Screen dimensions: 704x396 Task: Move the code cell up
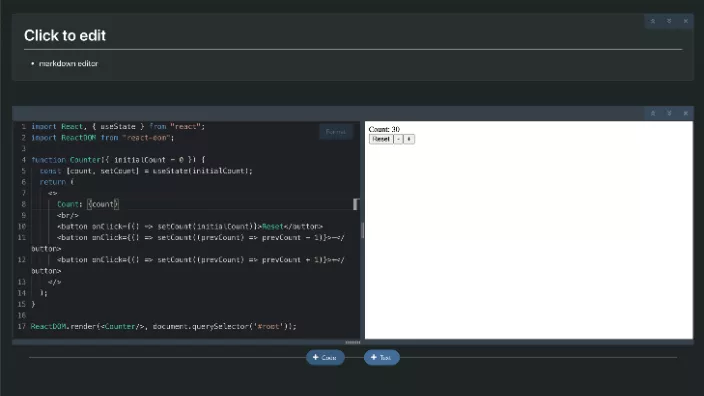(x=653, y=113)
